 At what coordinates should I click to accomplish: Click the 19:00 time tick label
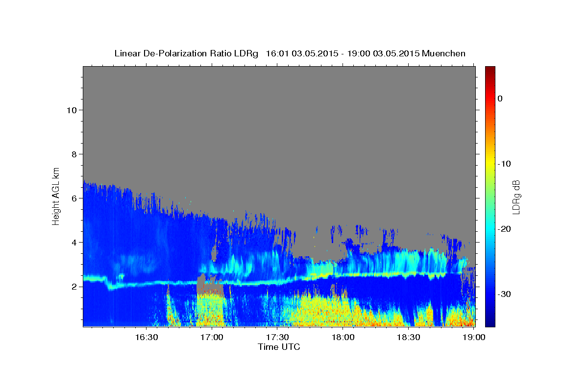pos(473,337)
